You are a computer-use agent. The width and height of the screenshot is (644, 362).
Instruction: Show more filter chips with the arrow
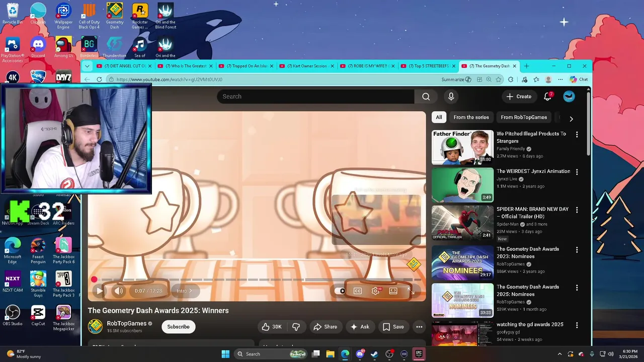(571, 119)
